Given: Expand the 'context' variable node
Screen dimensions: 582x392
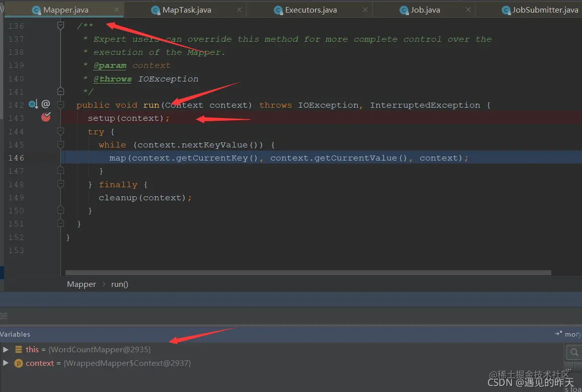Looking at the screenshot, I should pyautogui.click(x=6, y=363).
